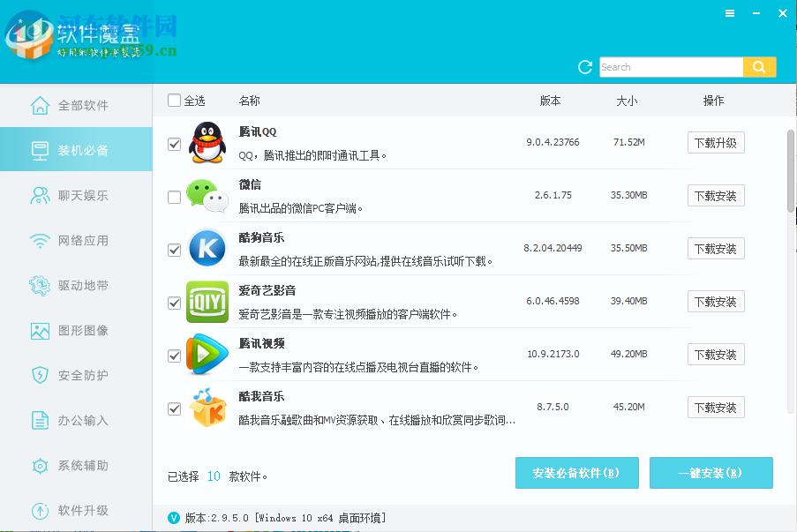Click 下载升级 for 腾讯QQ
This screenshot has height=532, width=797.
(715, 142)
